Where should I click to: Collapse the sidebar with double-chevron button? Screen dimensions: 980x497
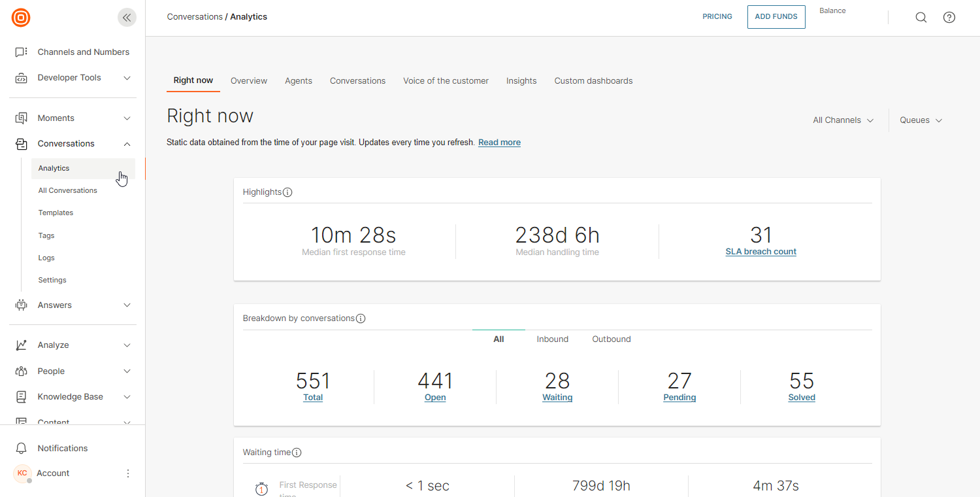[x=127, y=18]
